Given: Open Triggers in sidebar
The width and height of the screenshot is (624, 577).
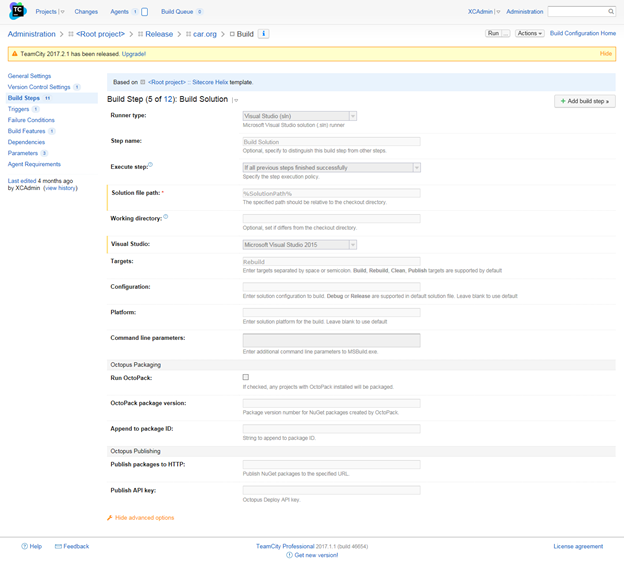Looking at the screenshot, I should tap(18, 109).
